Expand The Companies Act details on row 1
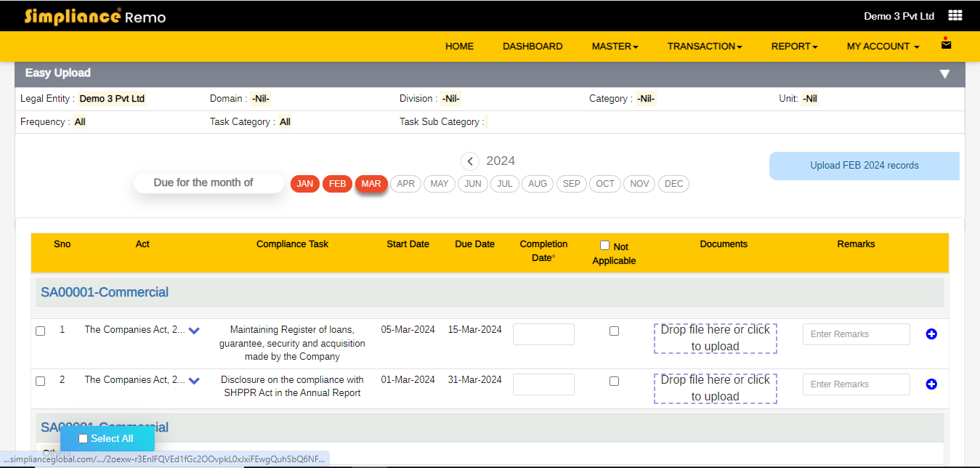Screen dimensions: 980x468 point(194,330)
